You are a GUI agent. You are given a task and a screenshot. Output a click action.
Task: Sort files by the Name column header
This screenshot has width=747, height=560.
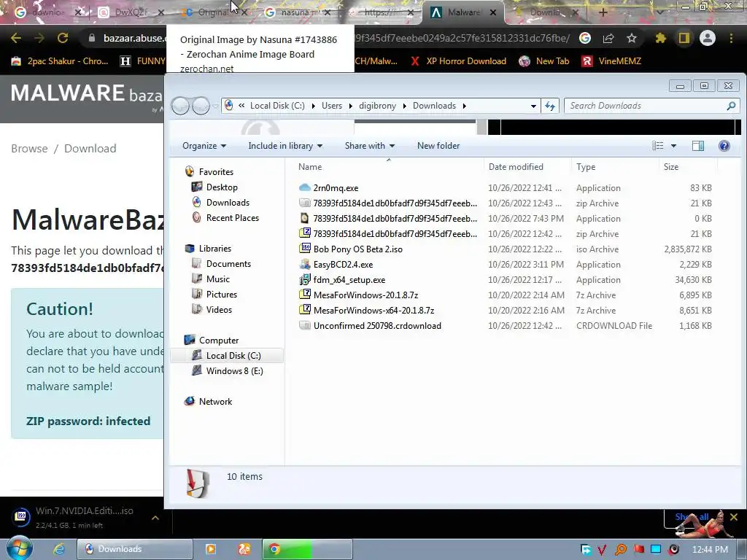pos(389,167)
